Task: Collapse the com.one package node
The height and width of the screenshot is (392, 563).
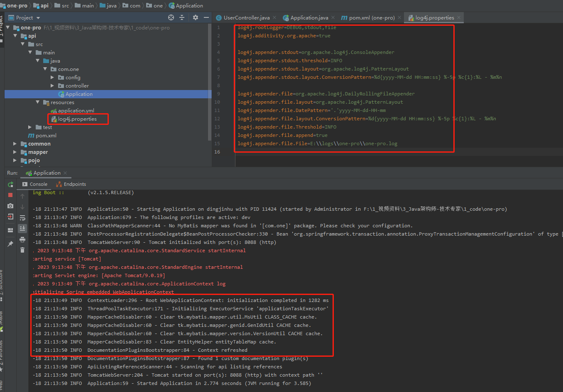Action: [x=45, y=69]
